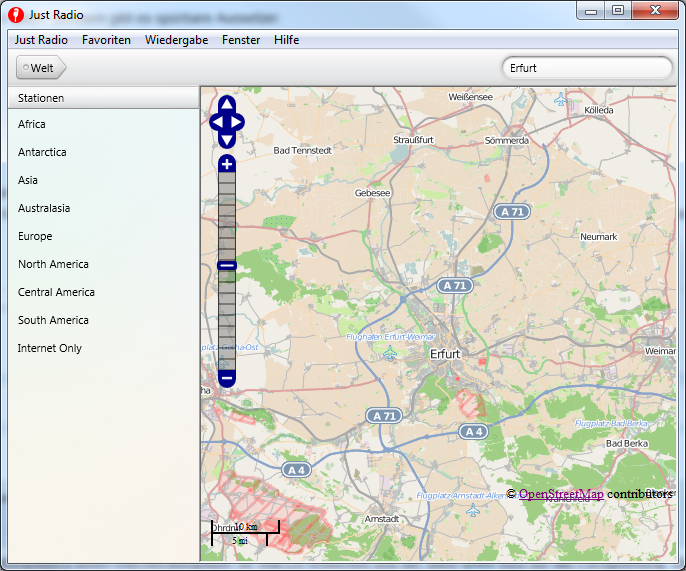686x571 pixels.
Task: Click the zoom slider handle
Action: coord(227,265)
